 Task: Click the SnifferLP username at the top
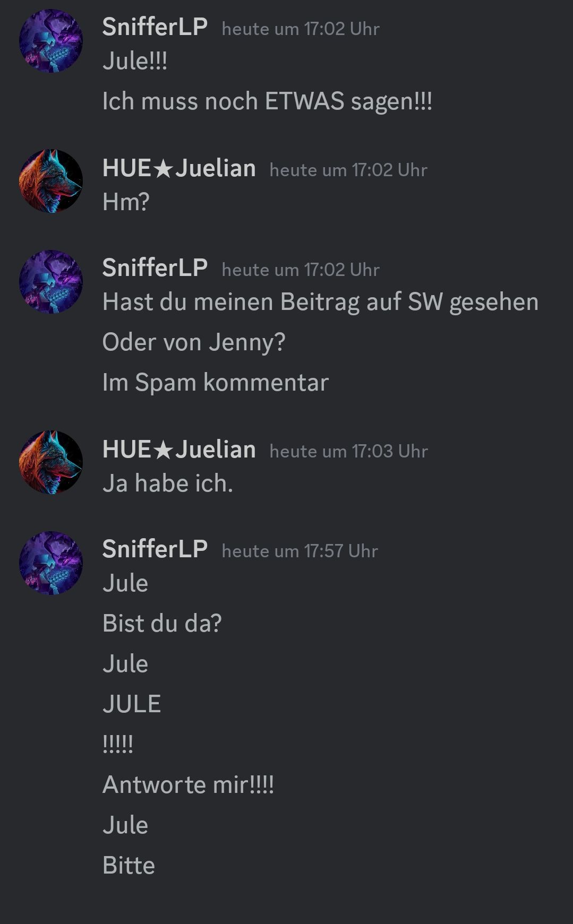tap(155, 27)
